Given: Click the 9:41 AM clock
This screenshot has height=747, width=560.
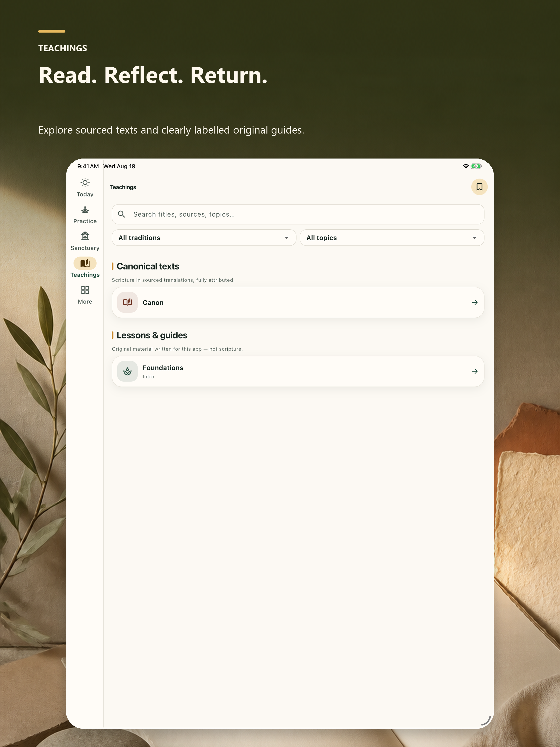Looking at the screenshot, I should point(88,166).
